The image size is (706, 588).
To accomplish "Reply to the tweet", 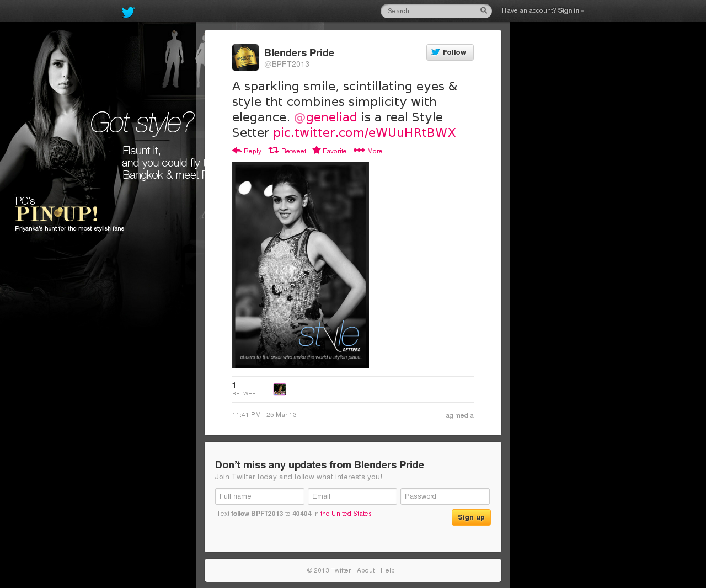I will (x=247, y=151).
